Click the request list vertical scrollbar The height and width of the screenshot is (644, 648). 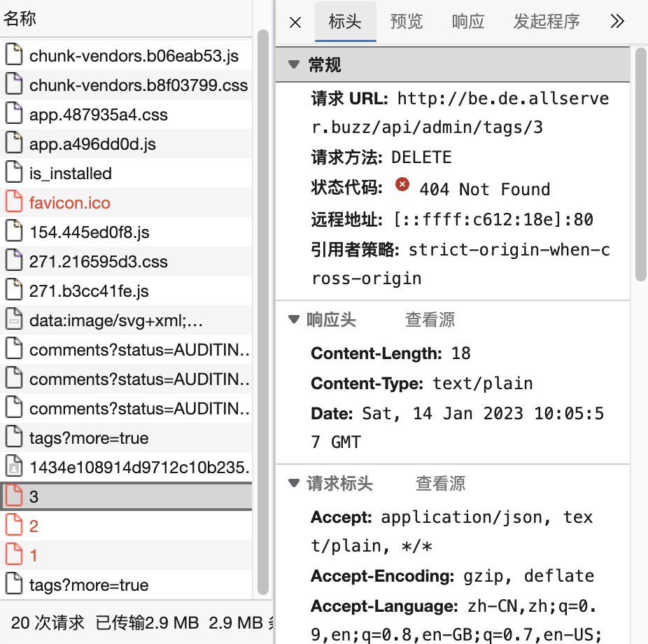point(263,312)
